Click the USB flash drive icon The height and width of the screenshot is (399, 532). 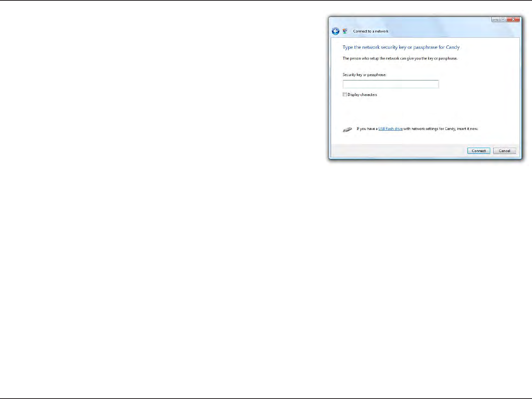point(347,130)
